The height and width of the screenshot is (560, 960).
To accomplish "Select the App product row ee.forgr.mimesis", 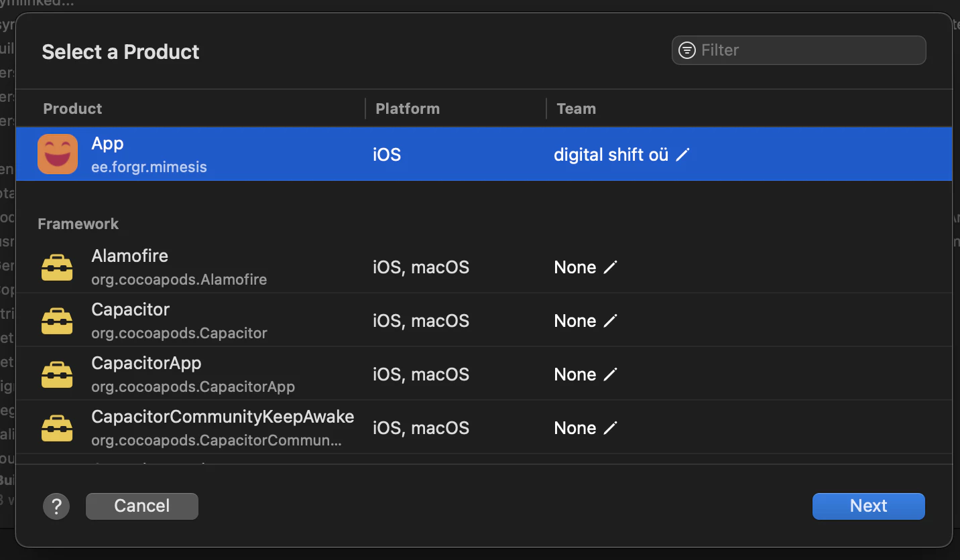I will tap(201, 153).
